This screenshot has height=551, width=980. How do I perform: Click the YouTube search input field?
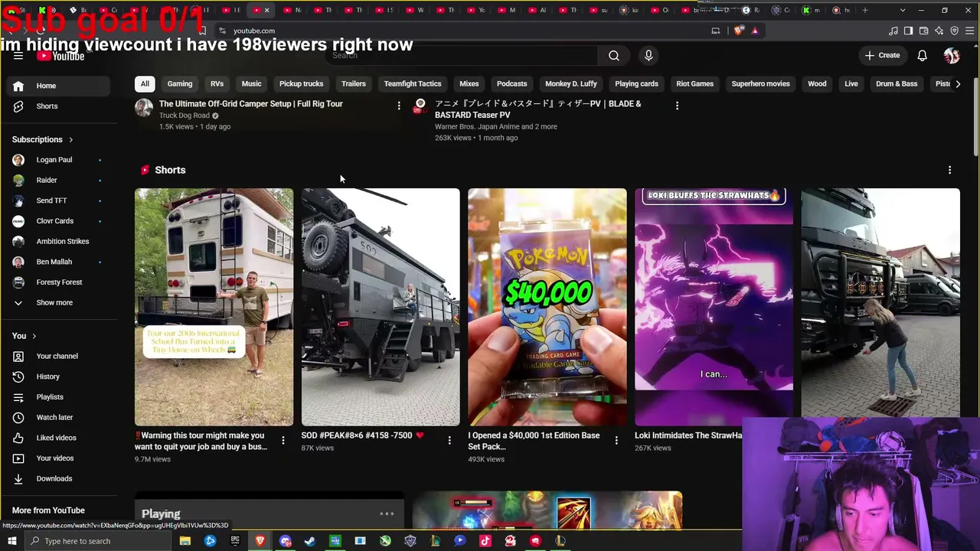click(x=462, y=55)
